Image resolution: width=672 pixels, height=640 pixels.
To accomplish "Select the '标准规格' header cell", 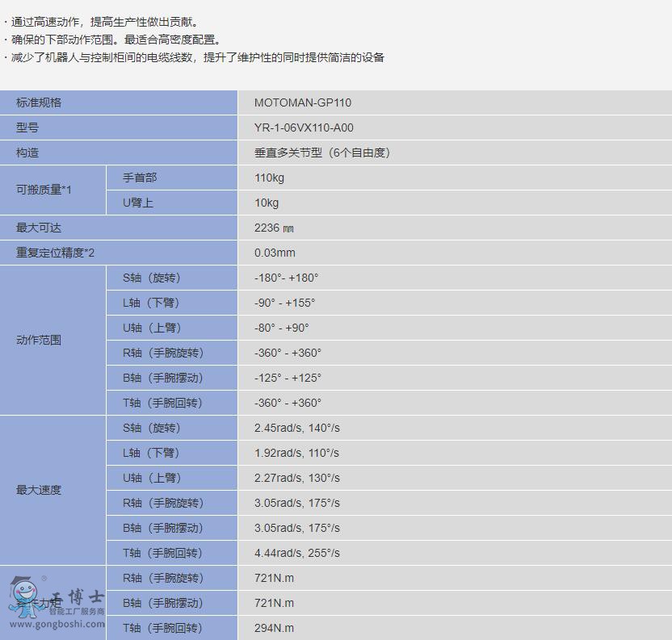I will pyautogui.click(x=118, y=102).
